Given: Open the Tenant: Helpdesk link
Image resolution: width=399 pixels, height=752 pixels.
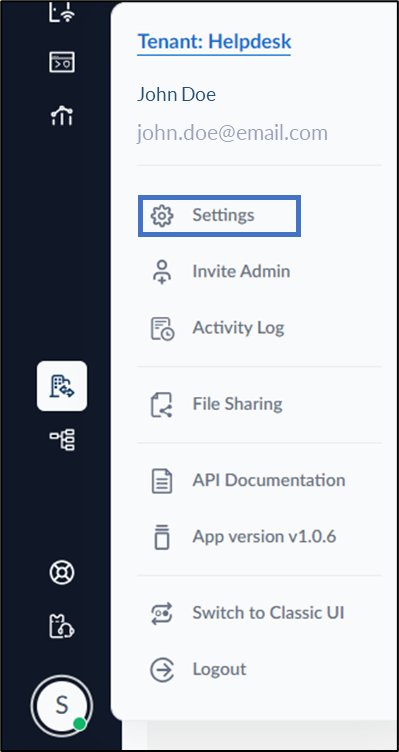Looking at the screenshot, I should click(214, 42).
